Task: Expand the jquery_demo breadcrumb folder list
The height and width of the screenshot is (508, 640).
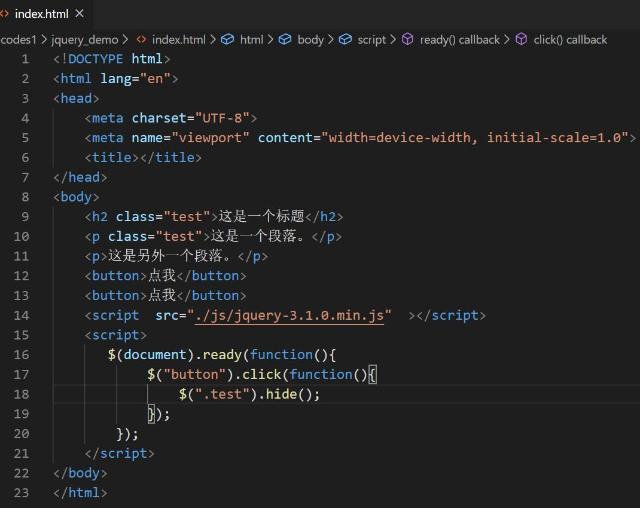Action: pyautogui.click(x=85, y=40)
